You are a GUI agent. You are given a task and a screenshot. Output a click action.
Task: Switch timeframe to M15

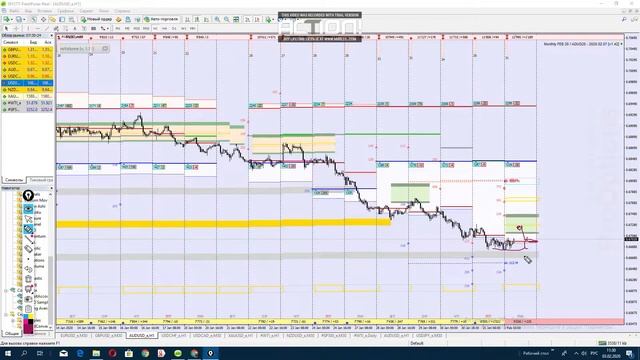[x=136, y=28]
